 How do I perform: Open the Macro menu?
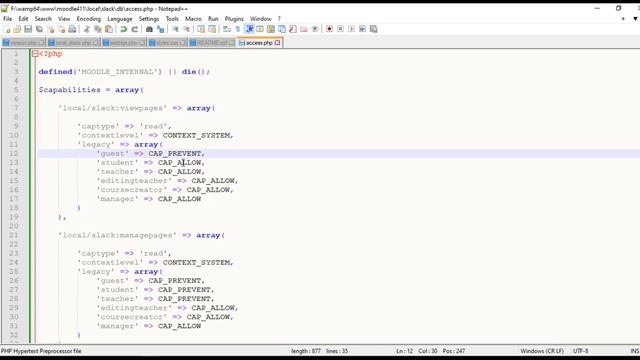[x=193, y=19]
